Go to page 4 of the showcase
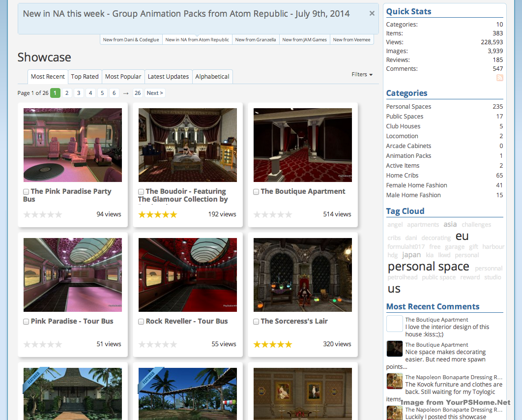This screenshot has height=420, width=522. click(90, 93)
